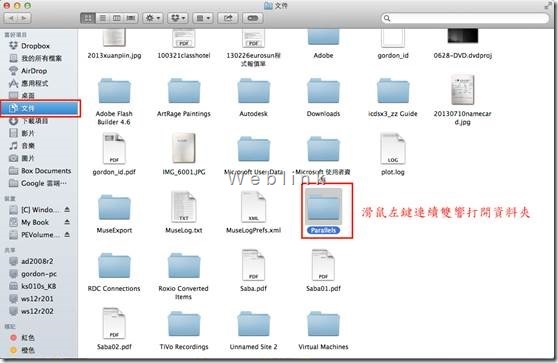Switch to Cover Flow view
Viewport: 558px width, 363px height.
click(131, 18)
